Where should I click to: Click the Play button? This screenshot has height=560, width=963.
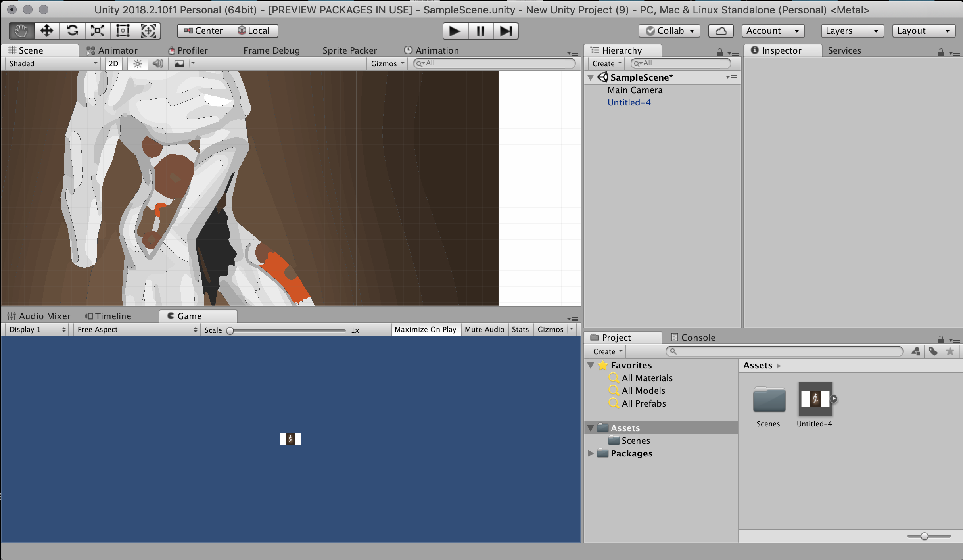pos(455,31)
